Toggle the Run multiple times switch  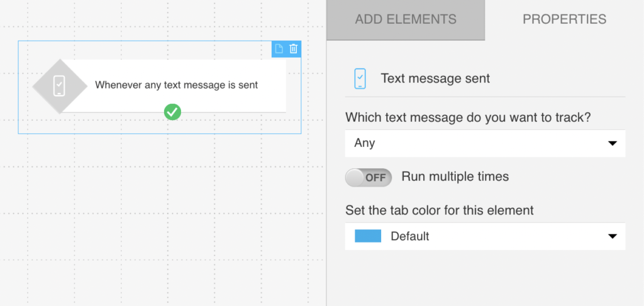click(369, 177)
